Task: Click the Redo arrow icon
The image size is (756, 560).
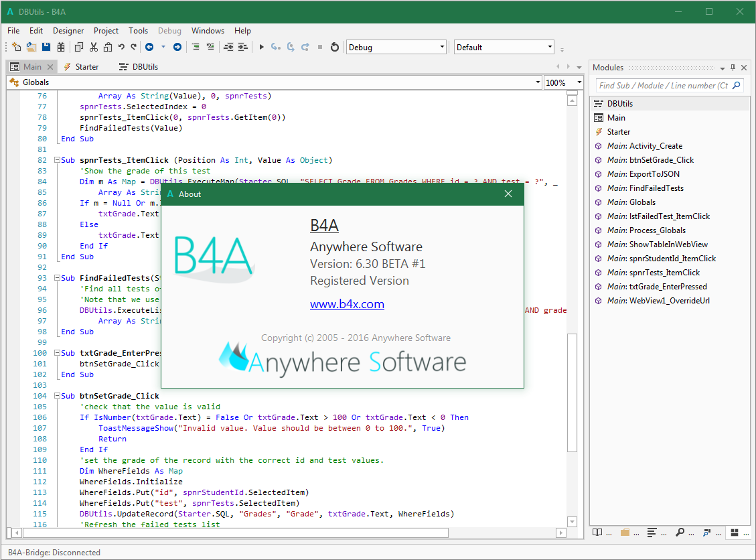Action: [133, 47]
